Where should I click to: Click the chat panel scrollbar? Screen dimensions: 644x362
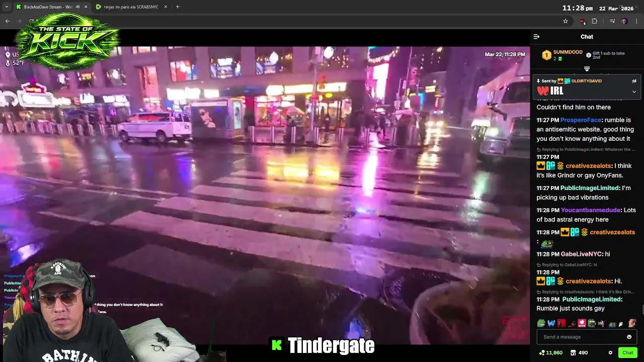pos(642,309)
